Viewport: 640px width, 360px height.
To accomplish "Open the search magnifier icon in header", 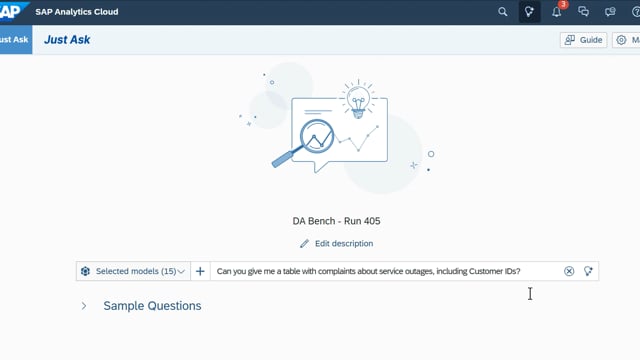I will [502, 12].
